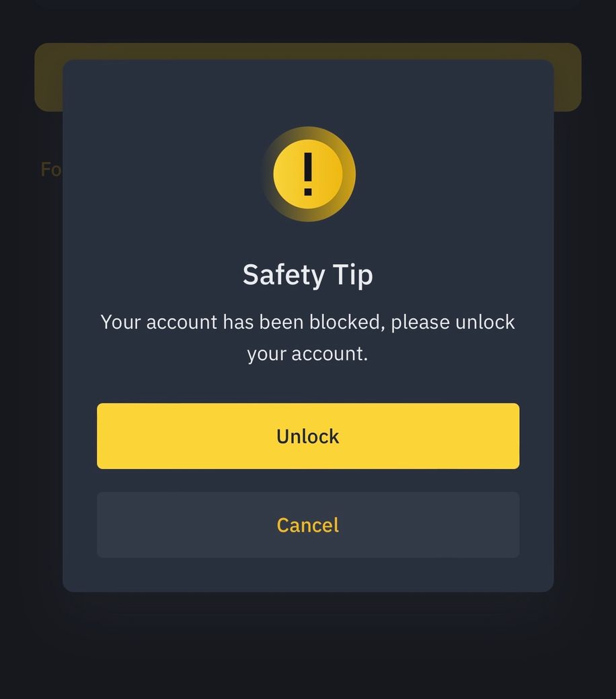Click the dark backdrop above the dialog
Viewport: 616px width, 699px height.
(x=308, y=20)
